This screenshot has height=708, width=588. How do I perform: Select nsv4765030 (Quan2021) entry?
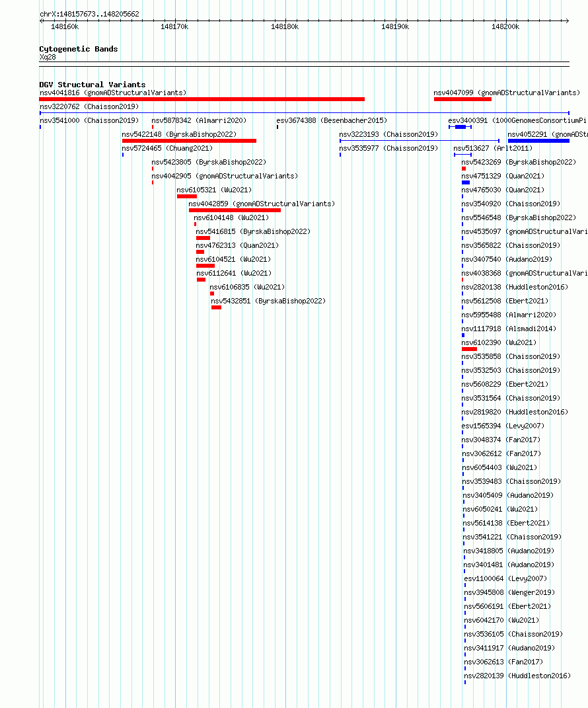click(503, 190)
